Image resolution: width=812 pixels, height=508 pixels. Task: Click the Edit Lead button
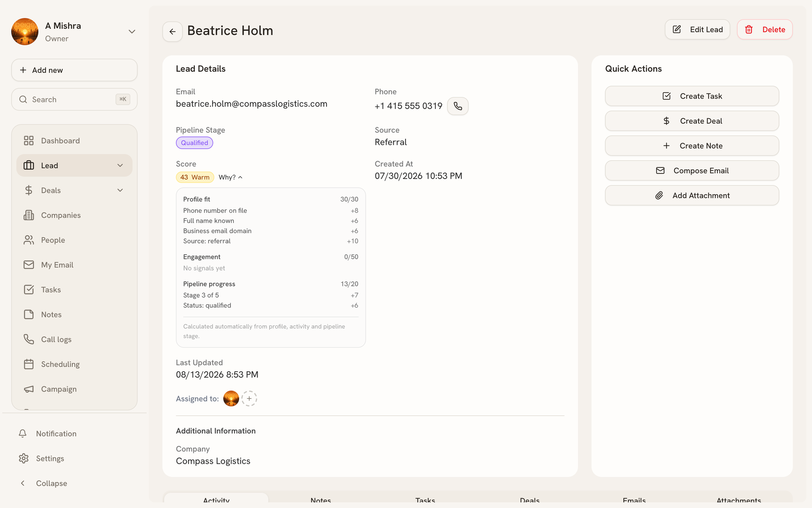697,29
